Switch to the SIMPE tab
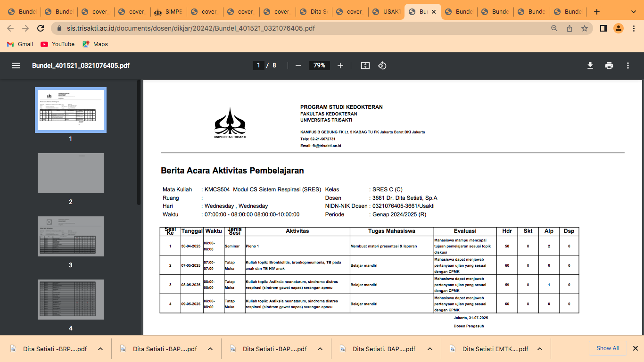The height and width of the screenshot is (362, 644). pos(168,12)
